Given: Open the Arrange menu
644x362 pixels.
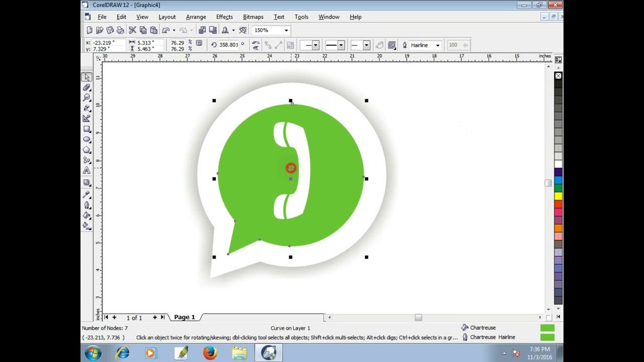Looking at the screenshot, I should click(196, 17).
